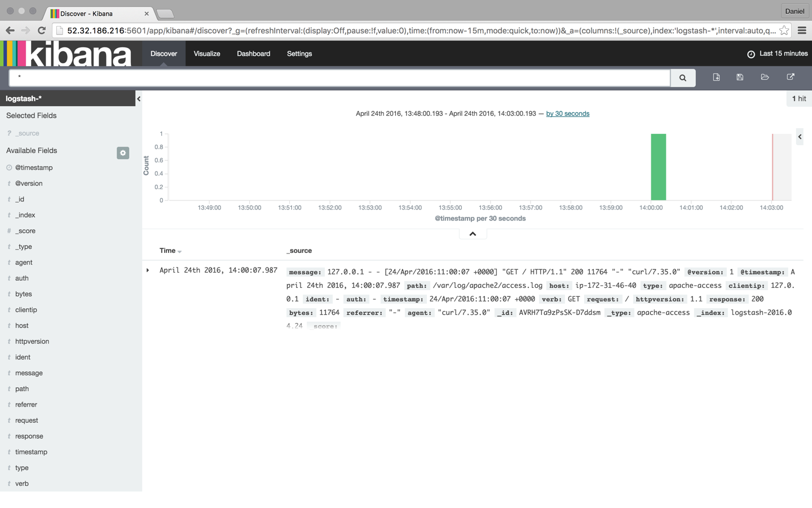Screen dimensions: 812x508
Task: Open the Dashboard section
Action: click(x=253, y=54)
